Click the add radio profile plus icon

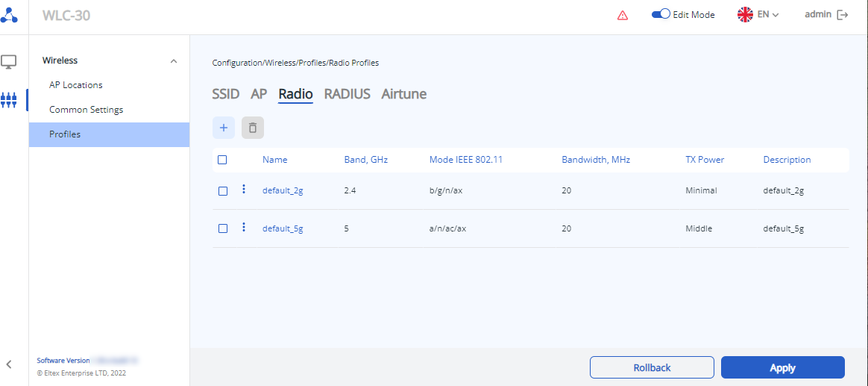tap(224, 128)
